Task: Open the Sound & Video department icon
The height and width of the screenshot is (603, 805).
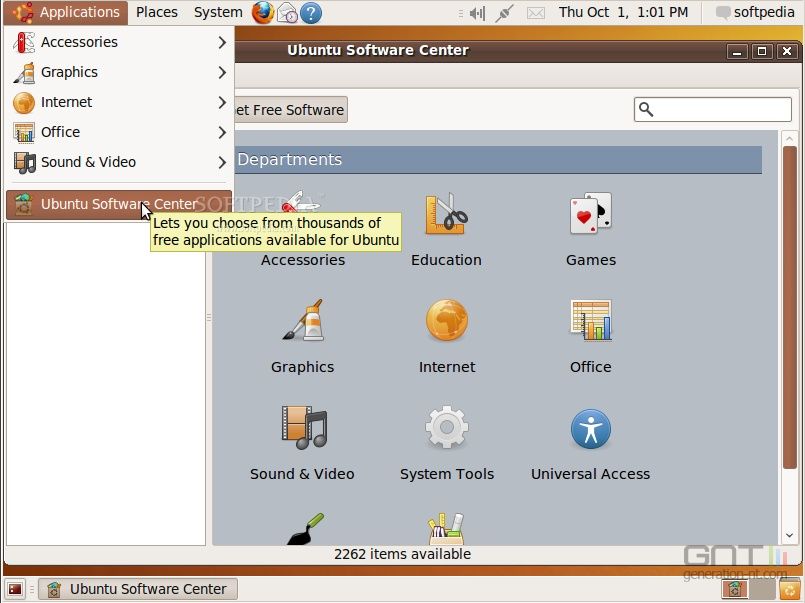Action: pos(304,427)
